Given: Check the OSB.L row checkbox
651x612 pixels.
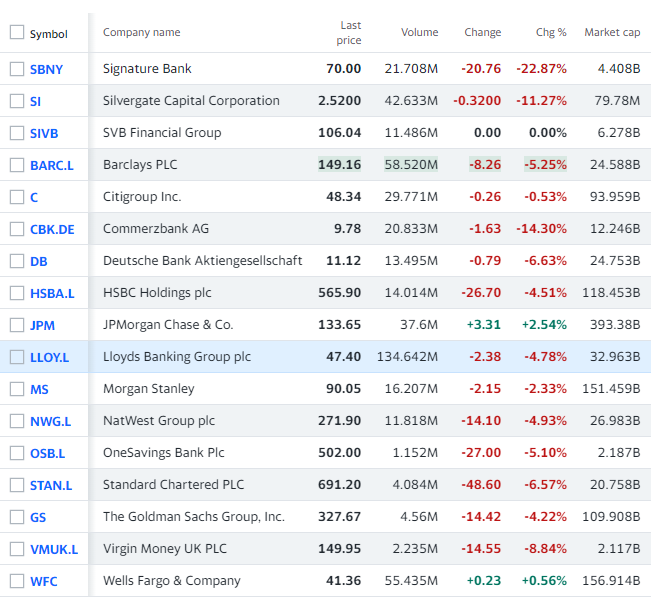Looking at the screenshot, I should tap(17, 453).
